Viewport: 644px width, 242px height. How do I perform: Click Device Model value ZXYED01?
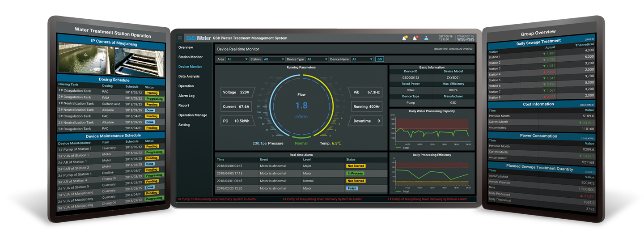point(453,77)
